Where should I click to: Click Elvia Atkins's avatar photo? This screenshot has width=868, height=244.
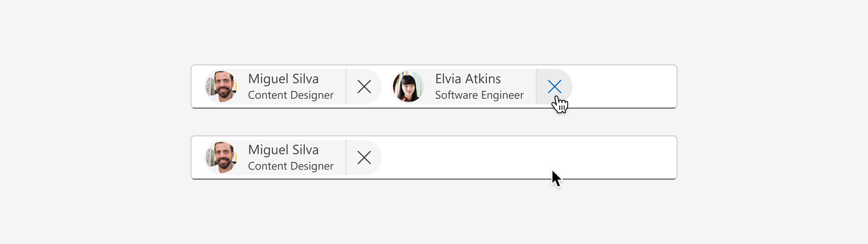(408, 87)
